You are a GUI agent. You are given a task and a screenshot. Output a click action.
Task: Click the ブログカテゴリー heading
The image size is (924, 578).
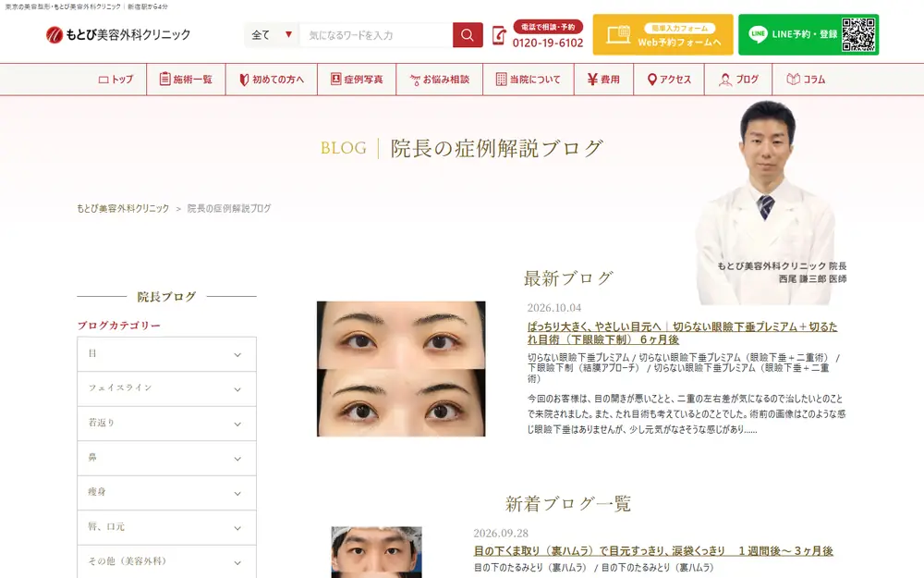(x=118, y=326)
